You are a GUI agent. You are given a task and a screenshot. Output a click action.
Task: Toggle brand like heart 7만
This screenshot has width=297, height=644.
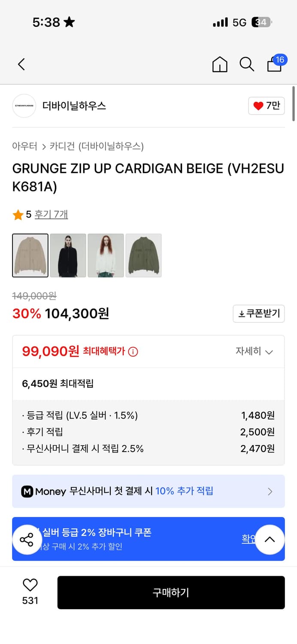click(x=266, y=106)
